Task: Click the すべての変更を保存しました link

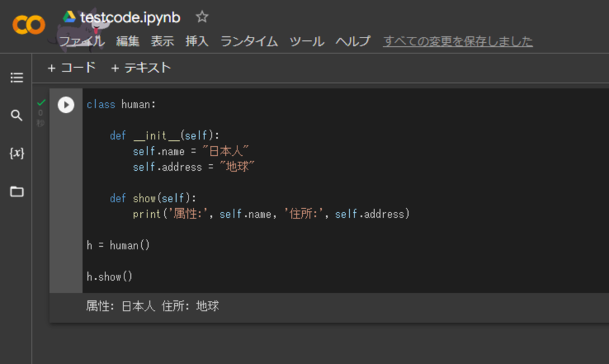Action: click(457, 41)
